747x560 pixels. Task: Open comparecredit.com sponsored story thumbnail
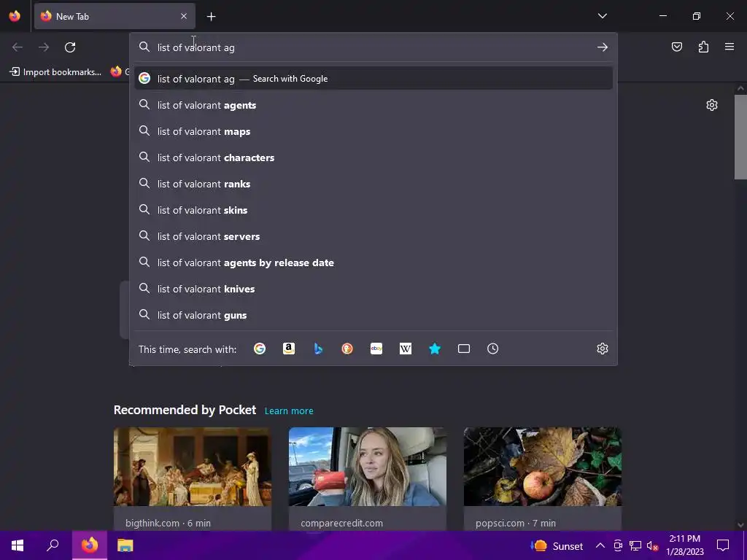tap(368, 466)
